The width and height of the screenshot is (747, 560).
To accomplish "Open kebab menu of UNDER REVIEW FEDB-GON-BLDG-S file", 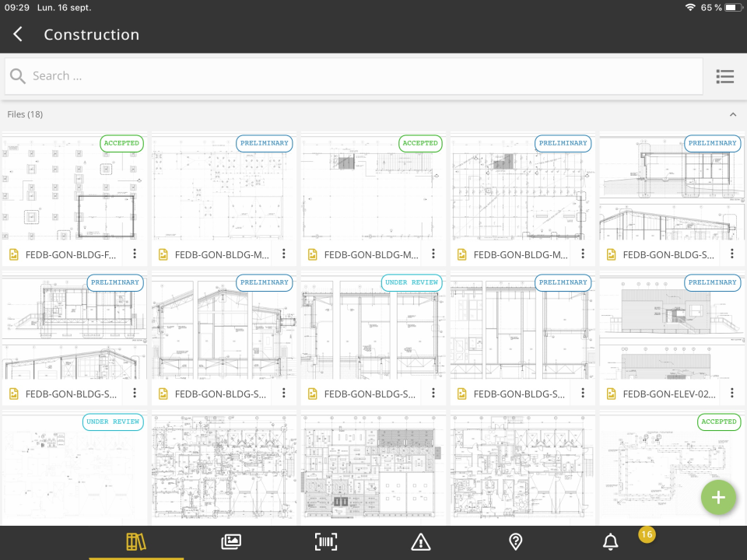I will click(433, 393).
